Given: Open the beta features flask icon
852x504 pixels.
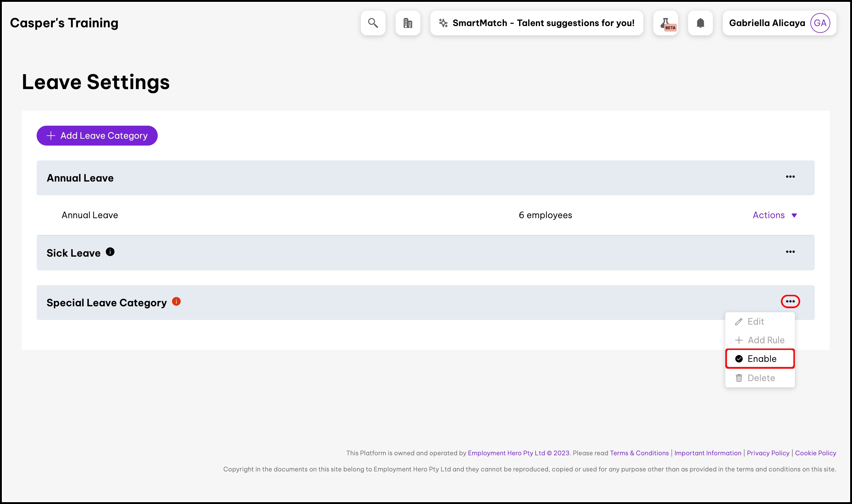Looking at the screenshot, I should pos(665,23).
